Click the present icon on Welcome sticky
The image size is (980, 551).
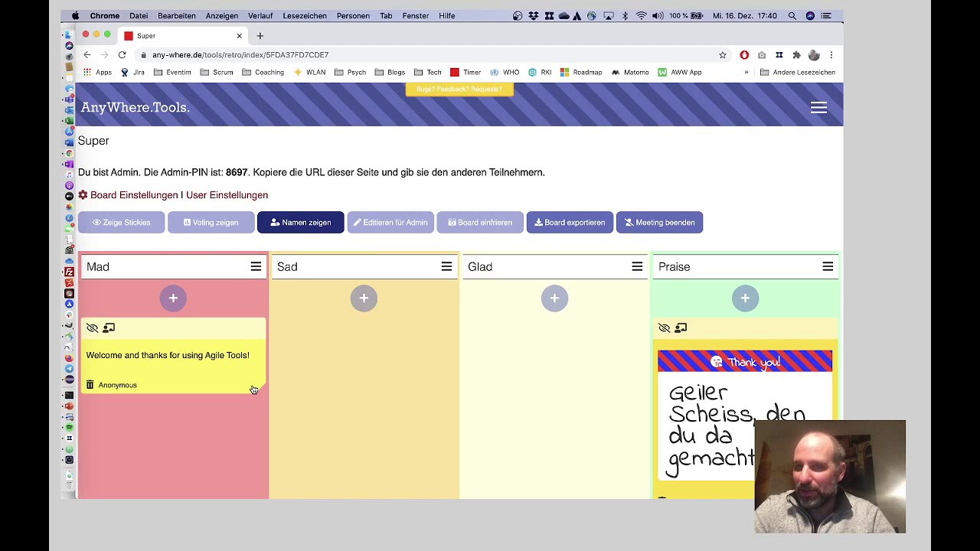(109, 328)
